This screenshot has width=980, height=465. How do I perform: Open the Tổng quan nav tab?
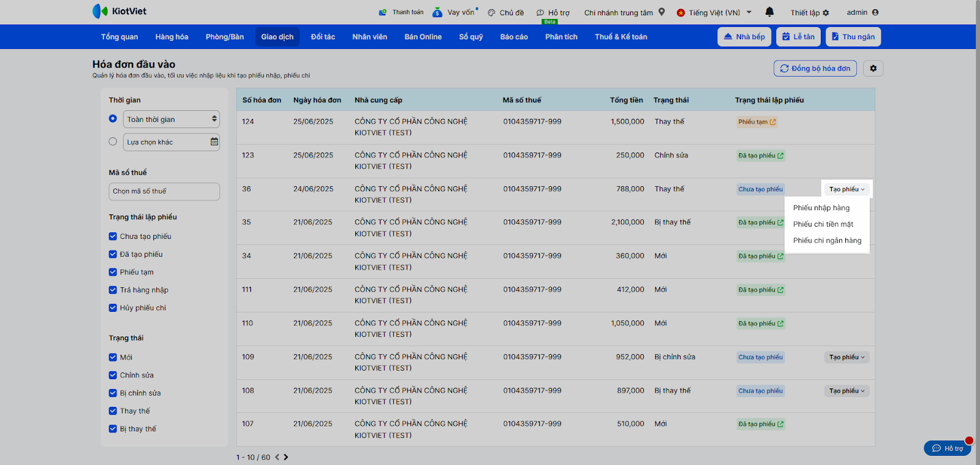point(119,37)
